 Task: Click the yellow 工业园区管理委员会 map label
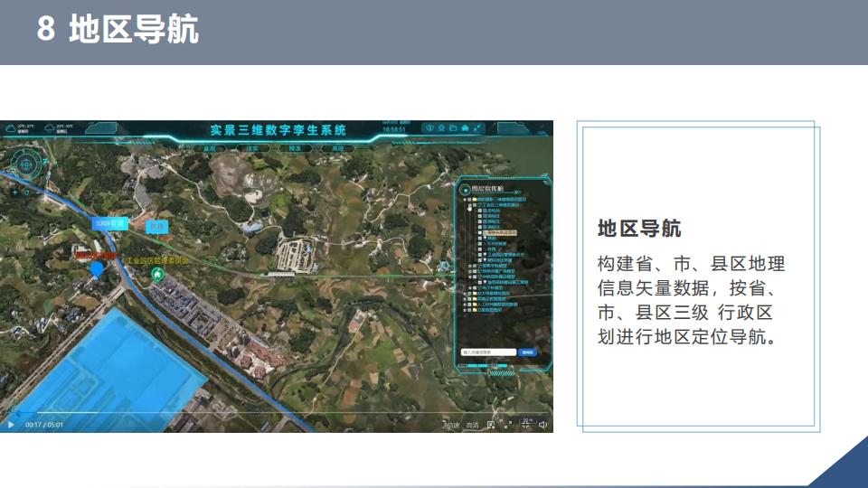(156, 259)
